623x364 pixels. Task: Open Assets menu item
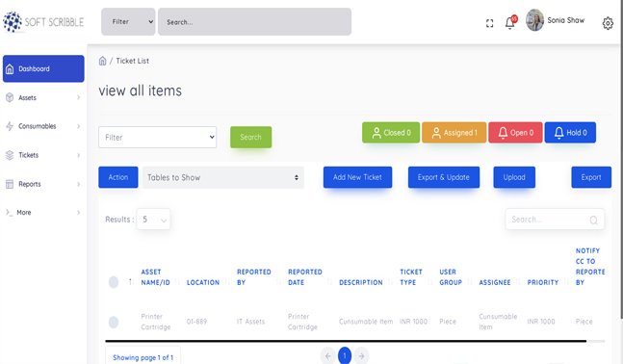click(x=43, y=97)
